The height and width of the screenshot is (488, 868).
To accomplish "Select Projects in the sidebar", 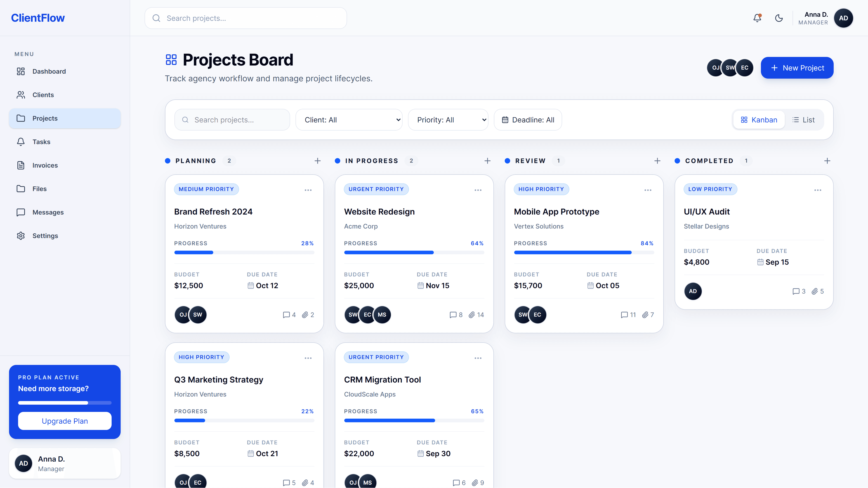I will click(x=65, y=118).
